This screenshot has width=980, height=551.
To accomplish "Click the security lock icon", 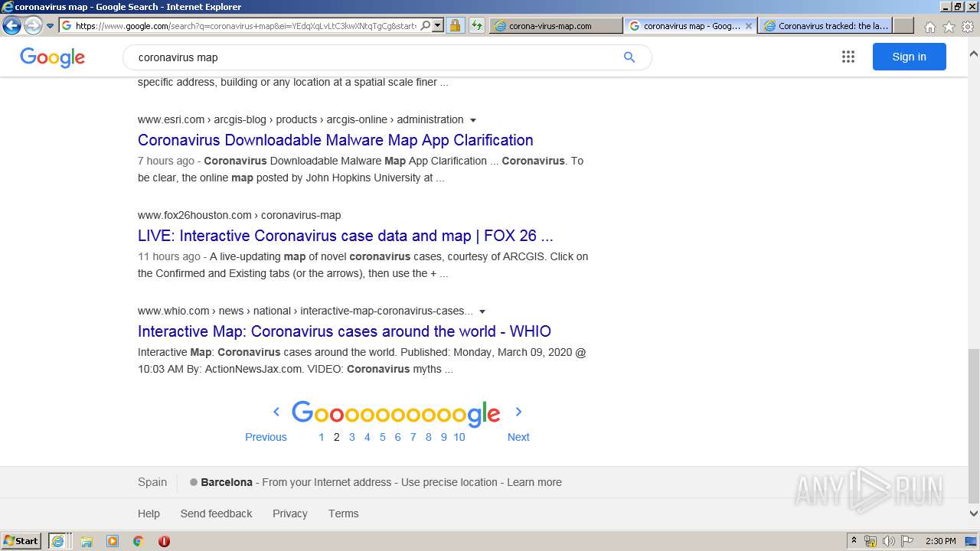I will [x=455, y=25].
